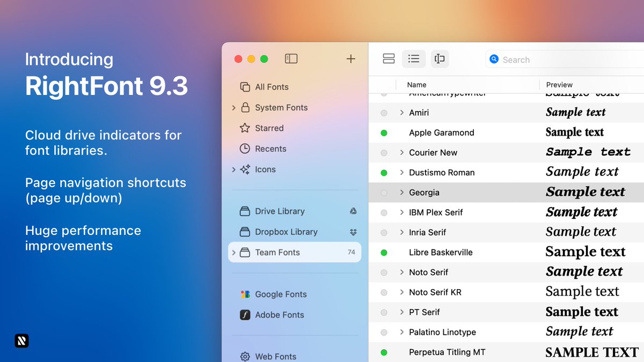Expand the Courier New family
The height and width of the screenshot is (362, 644).
401,152
